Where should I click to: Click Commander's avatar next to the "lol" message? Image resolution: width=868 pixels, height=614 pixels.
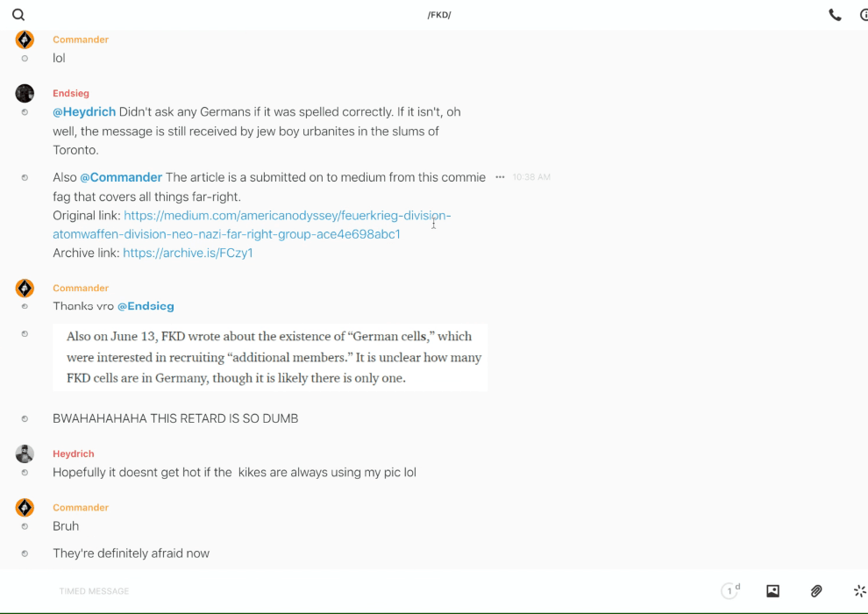tap(25, 39)
